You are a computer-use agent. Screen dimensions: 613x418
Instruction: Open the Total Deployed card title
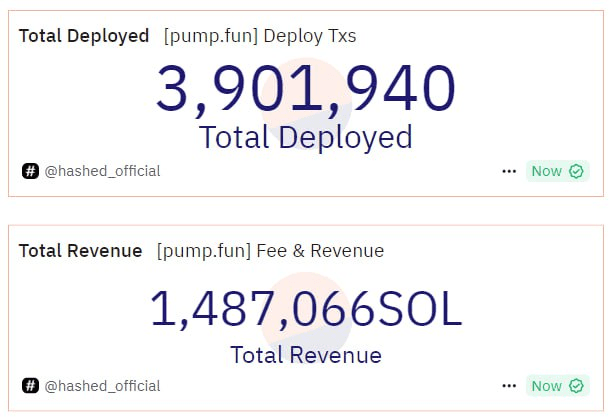(x=84, y=36)
